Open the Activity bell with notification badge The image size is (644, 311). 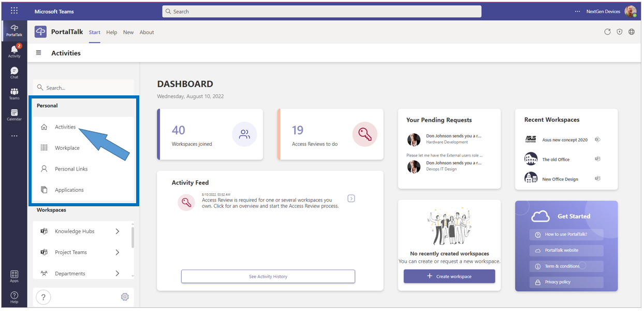tap(14, 51)
